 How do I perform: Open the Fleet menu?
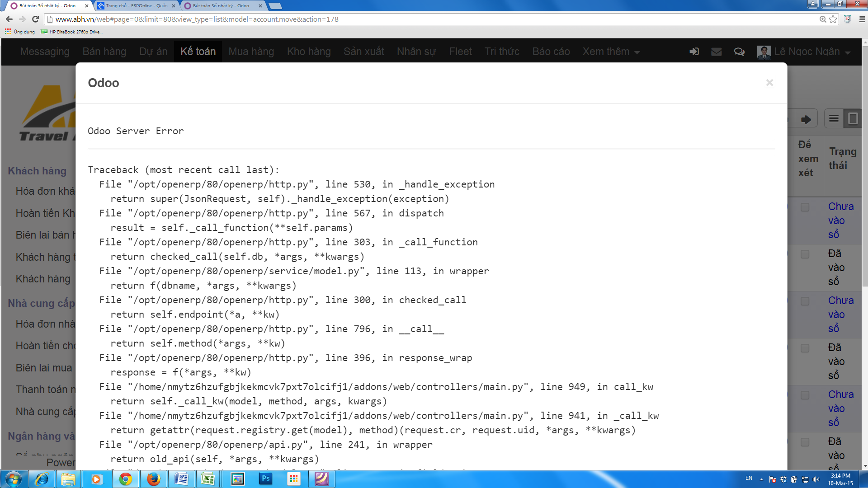[460, 52]
